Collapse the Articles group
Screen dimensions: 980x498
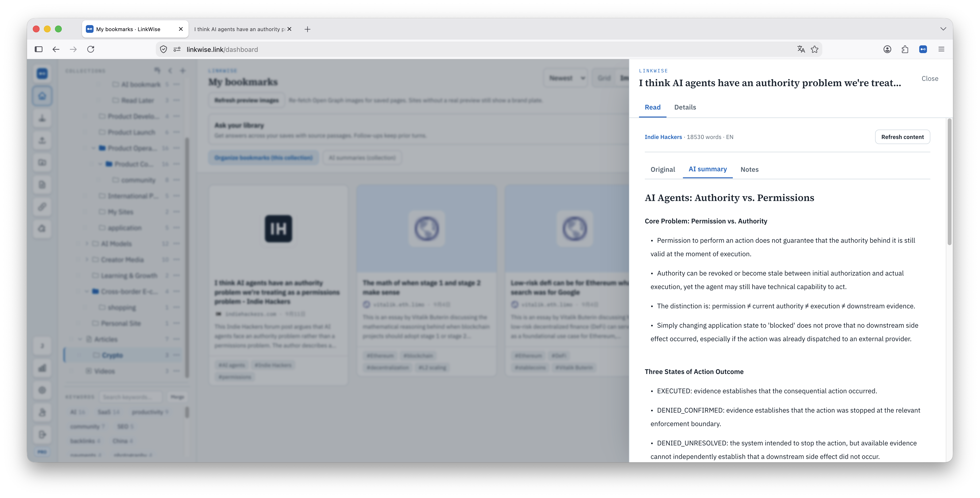[x=80, y=339]
